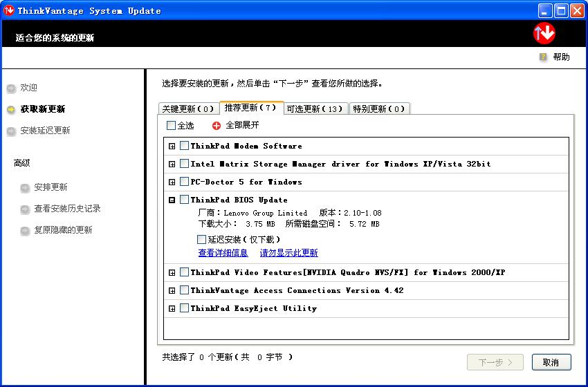588x387 pixels.
Task: Click the 下一步 next button
Action: [495, 362]
